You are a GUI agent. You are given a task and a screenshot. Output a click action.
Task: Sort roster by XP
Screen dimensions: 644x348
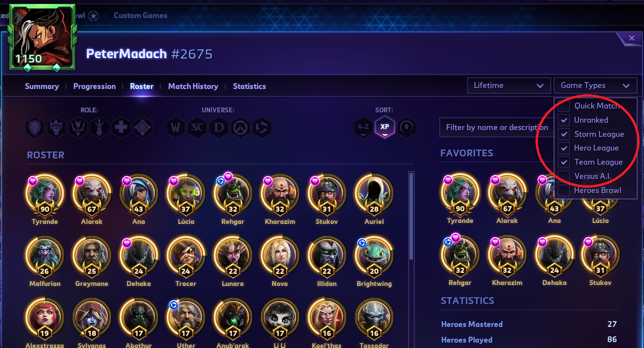coord(385,127)
